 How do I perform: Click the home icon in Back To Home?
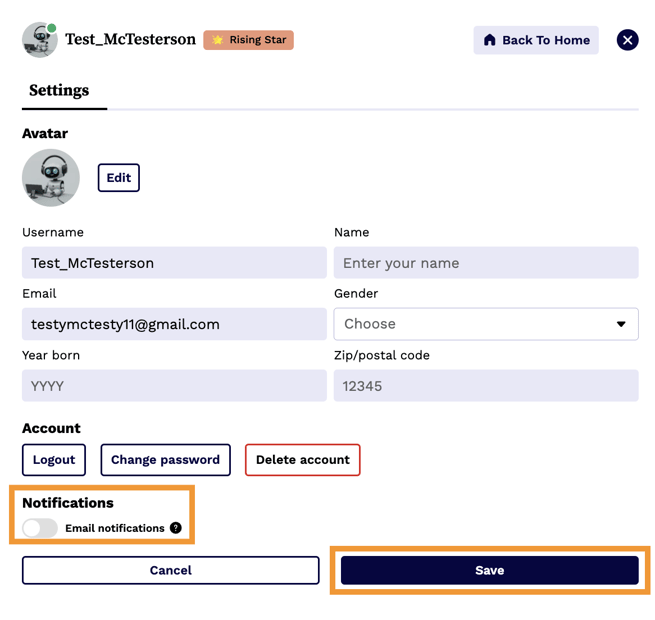tap(489, 40)
